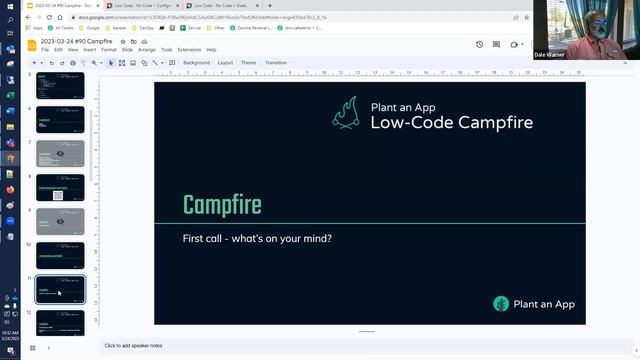Activate the paint format tool

83,63
